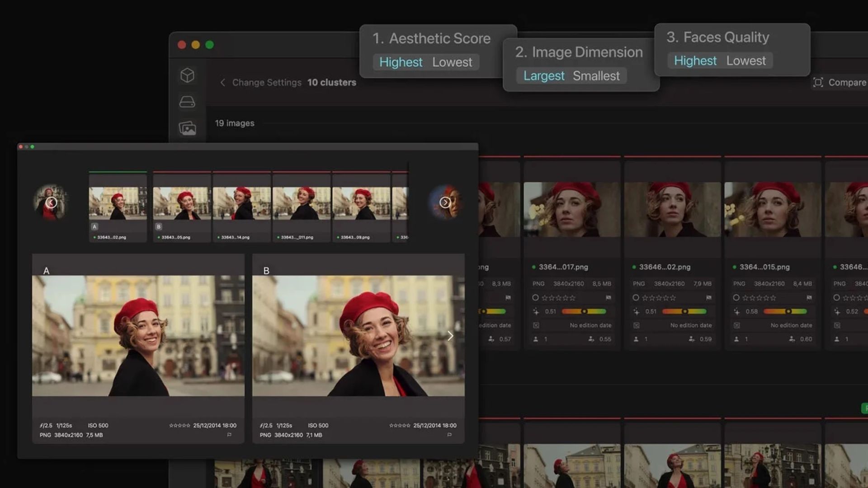868x488 pixels.
Task: Select thumbnail 33643...14.png in filmstrip
Action: pyautogui.click(x=242, y=204)
